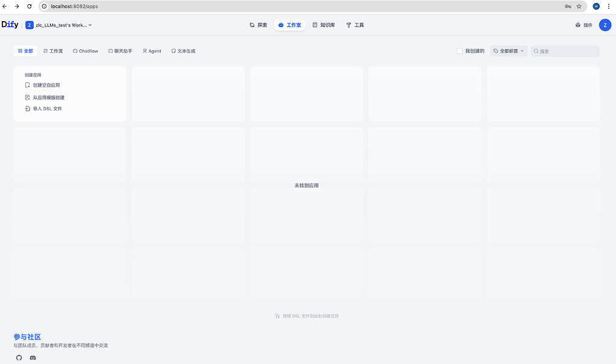Click the 工作室 (Studio) navigation icon

coord(289,25)
